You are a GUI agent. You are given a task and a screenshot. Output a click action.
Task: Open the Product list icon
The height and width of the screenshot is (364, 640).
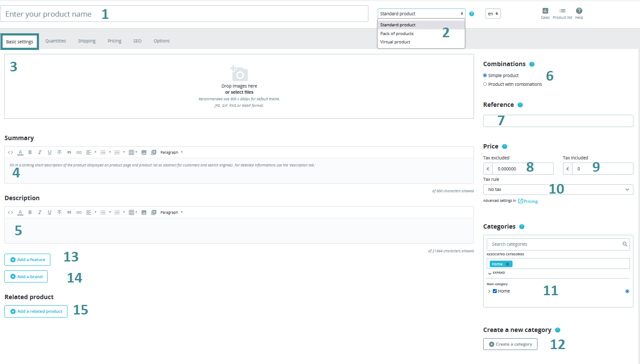tap(562, 11)
